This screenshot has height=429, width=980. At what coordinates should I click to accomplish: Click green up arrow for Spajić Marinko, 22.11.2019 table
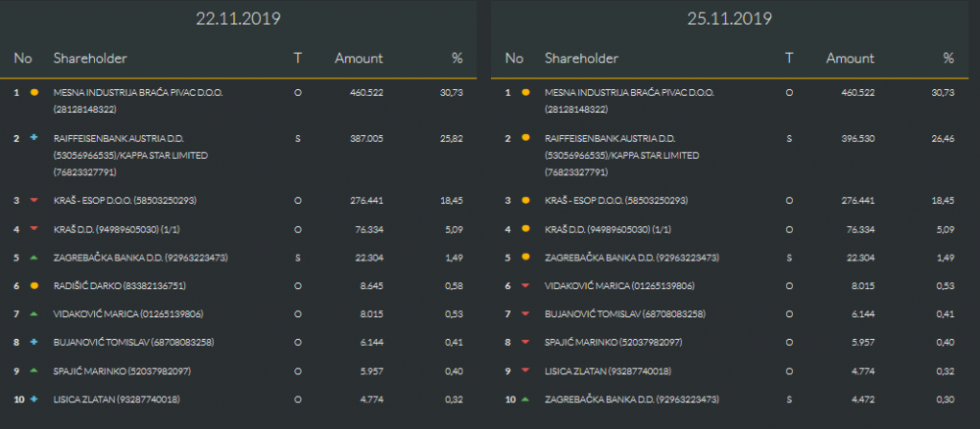(34, 371)
